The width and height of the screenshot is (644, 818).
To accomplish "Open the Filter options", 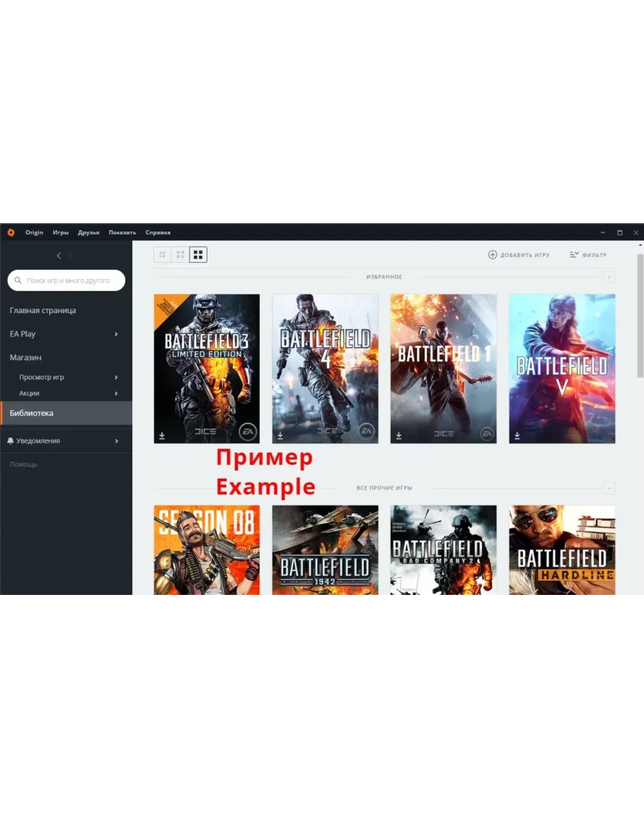I will pos(587,255).
